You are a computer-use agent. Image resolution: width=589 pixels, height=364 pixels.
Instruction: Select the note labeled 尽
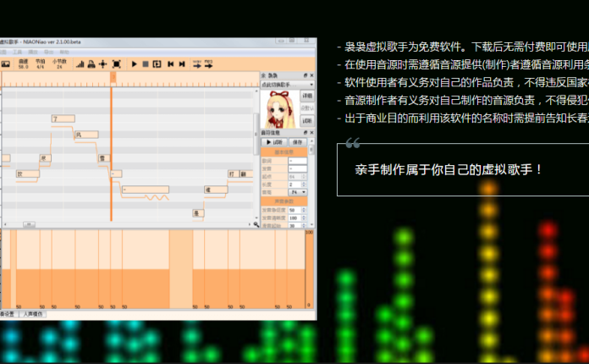[46, 158]
